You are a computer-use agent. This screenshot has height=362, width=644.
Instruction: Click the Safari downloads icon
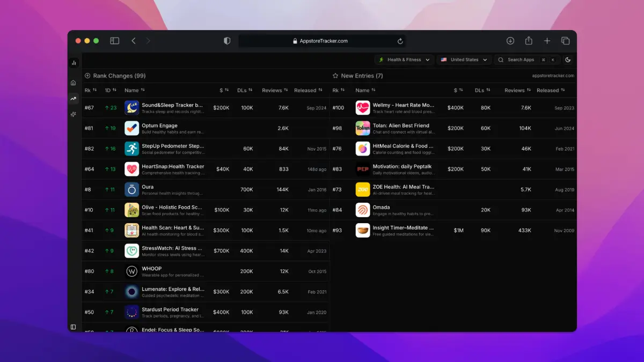coord(510,41)
